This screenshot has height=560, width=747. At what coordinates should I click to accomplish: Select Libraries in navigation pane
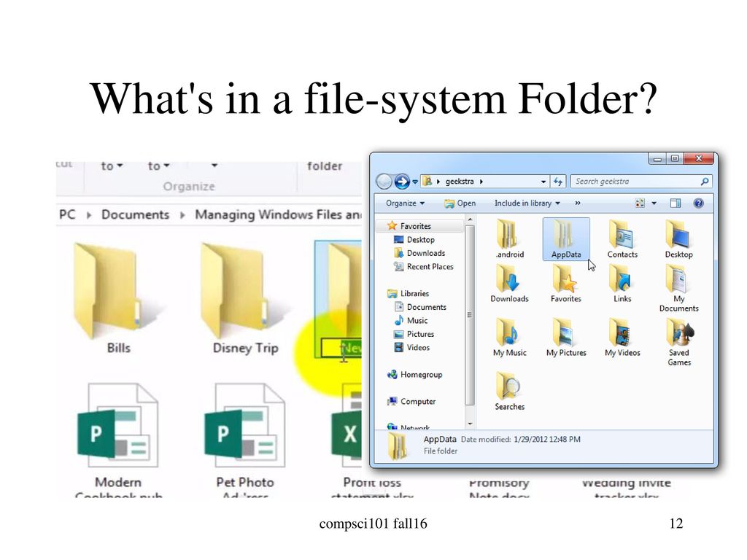tap(414, 294)
